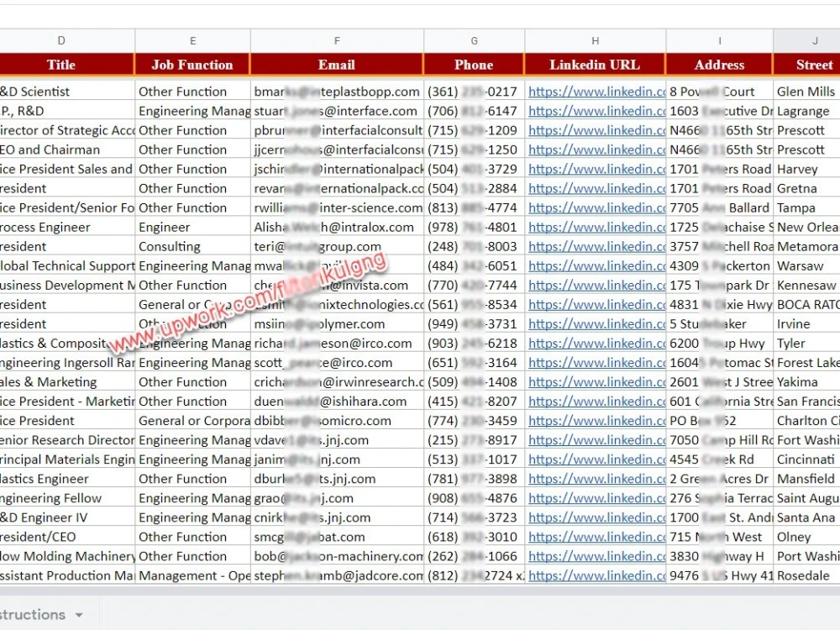
Task: Click the Job Function header cell
Action: (193, 65)
